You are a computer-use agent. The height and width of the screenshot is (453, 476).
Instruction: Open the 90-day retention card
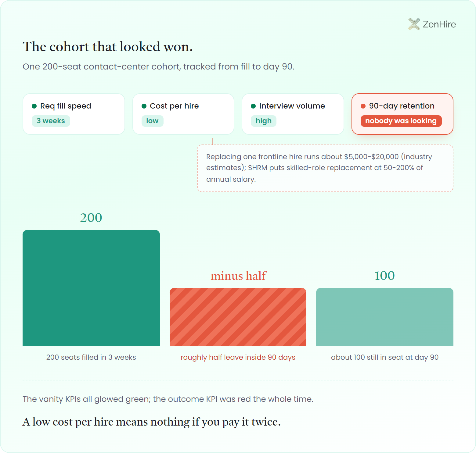[x=402, y=114]
